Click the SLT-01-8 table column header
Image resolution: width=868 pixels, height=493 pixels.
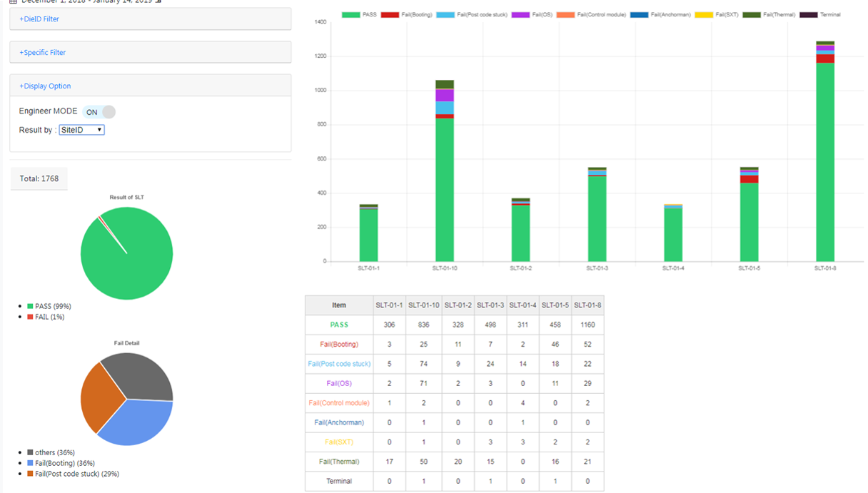click(589, 305)
